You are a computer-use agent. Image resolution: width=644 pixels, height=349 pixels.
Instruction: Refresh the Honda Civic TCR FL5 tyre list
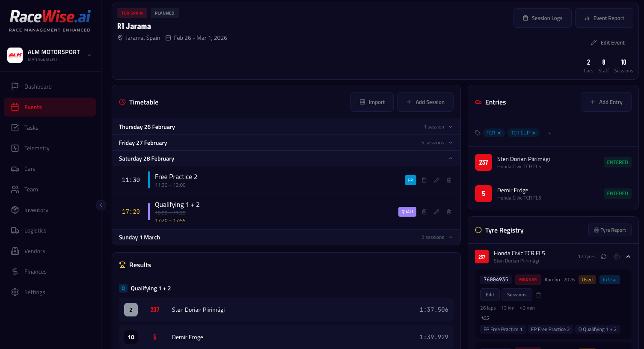(604, 257)
